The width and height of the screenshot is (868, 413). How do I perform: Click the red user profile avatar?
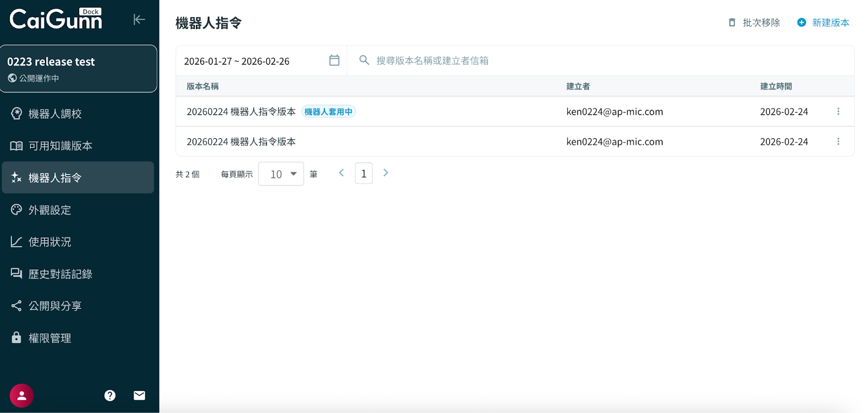[x=22, y=396]
